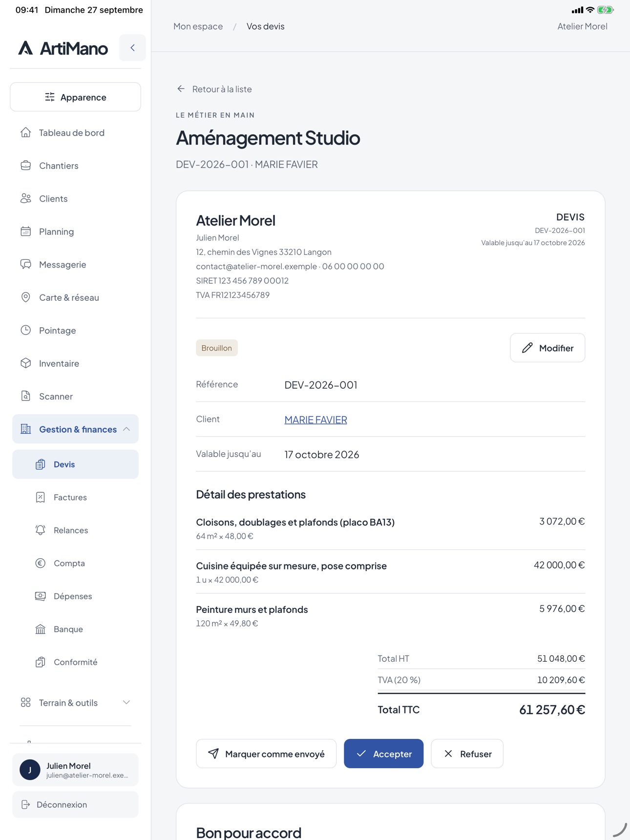Collapse the sidebar with the chevron button

tap(132, 48)
